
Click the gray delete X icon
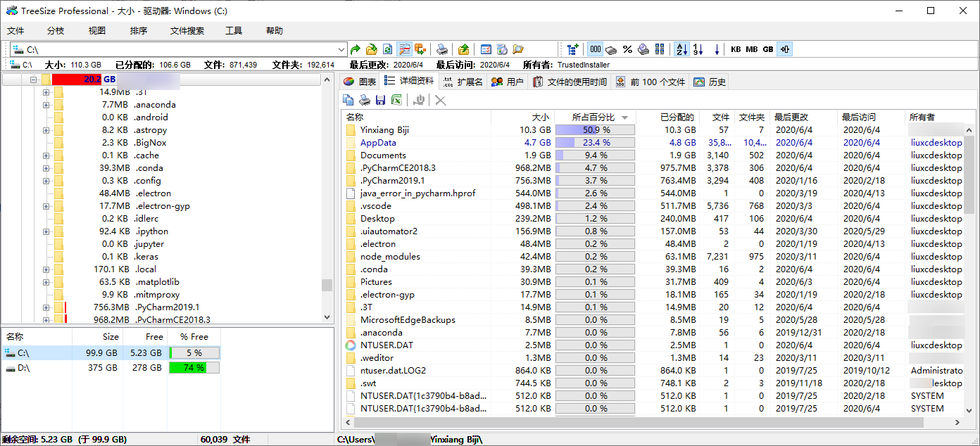click(440, 101)
